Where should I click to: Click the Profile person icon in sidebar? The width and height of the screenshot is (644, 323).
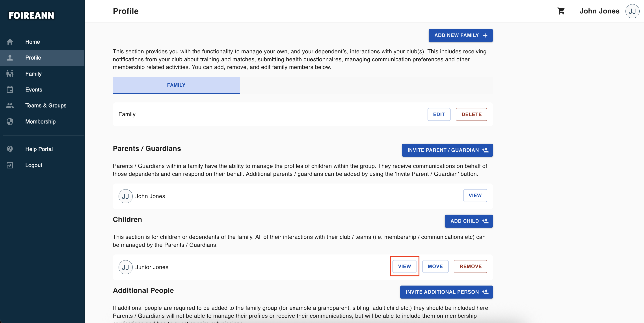pos(10,58)
